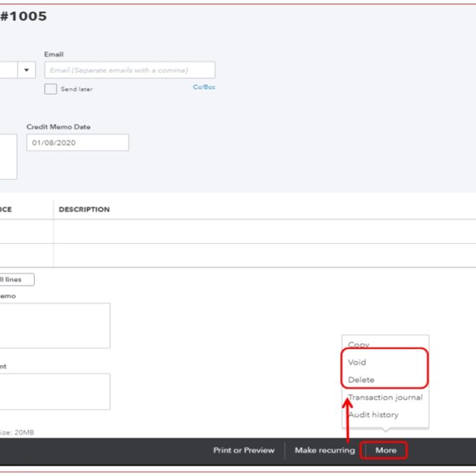Choose Copy from the More menu
The height and width of the screenshot is (476, 476).
(x=358, y=345)
